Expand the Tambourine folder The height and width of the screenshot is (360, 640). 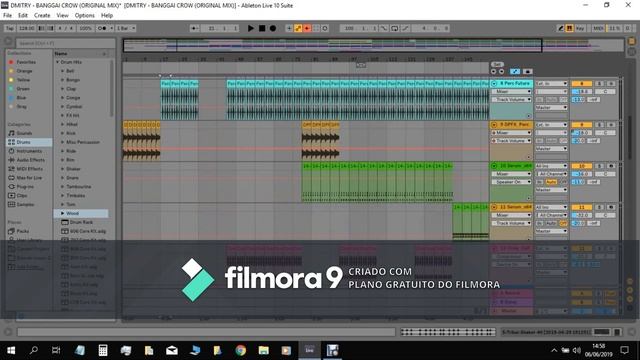point(62,187)
